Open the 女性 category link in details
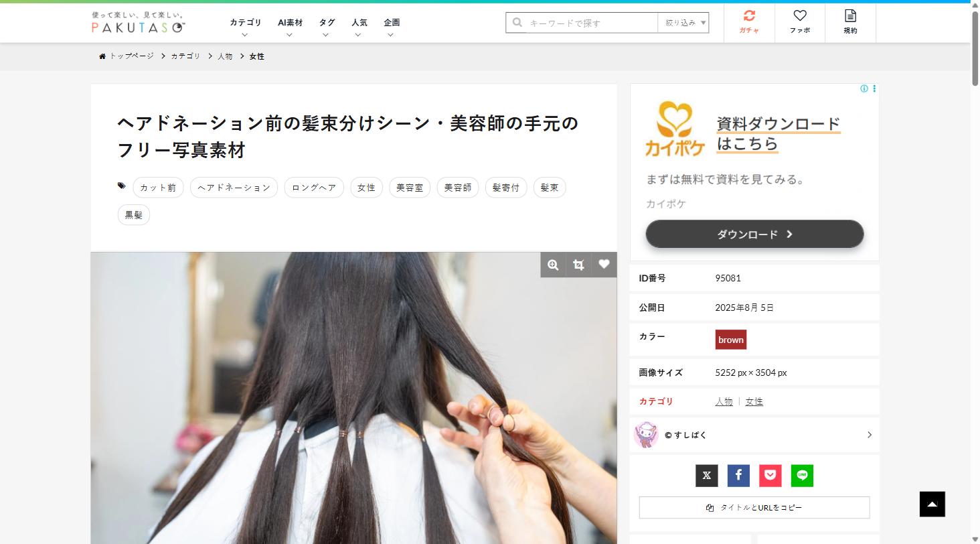The height and width of the screenshot is (544, 980). 754,401
